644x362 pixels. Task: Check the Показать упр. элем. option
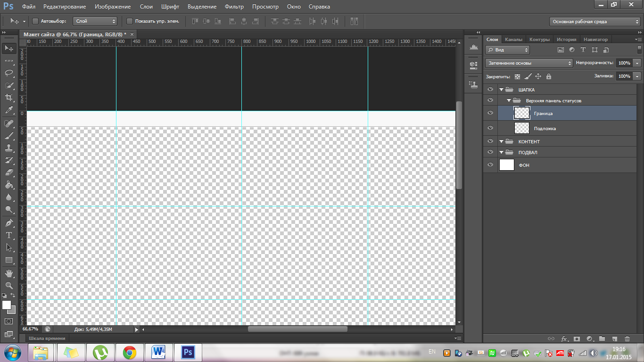(x=130, y=21)
